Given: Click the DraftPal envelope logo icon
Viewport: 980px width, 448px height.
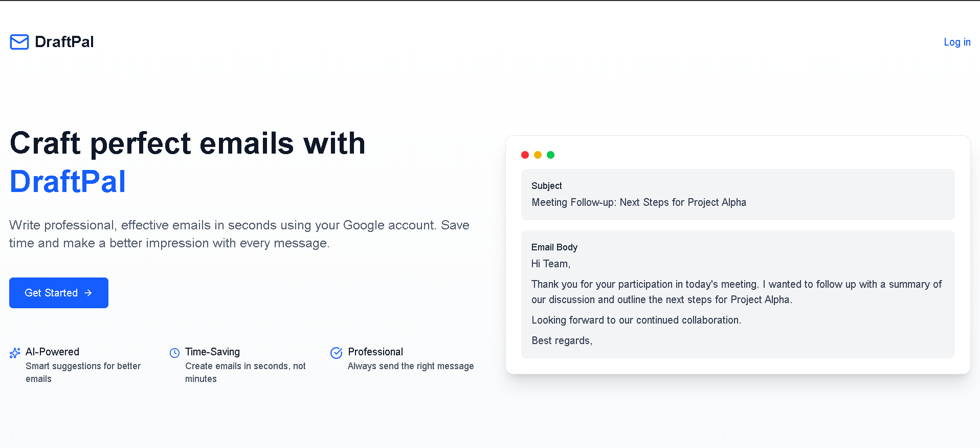Looking at the screenshot, I should (19, 42).
